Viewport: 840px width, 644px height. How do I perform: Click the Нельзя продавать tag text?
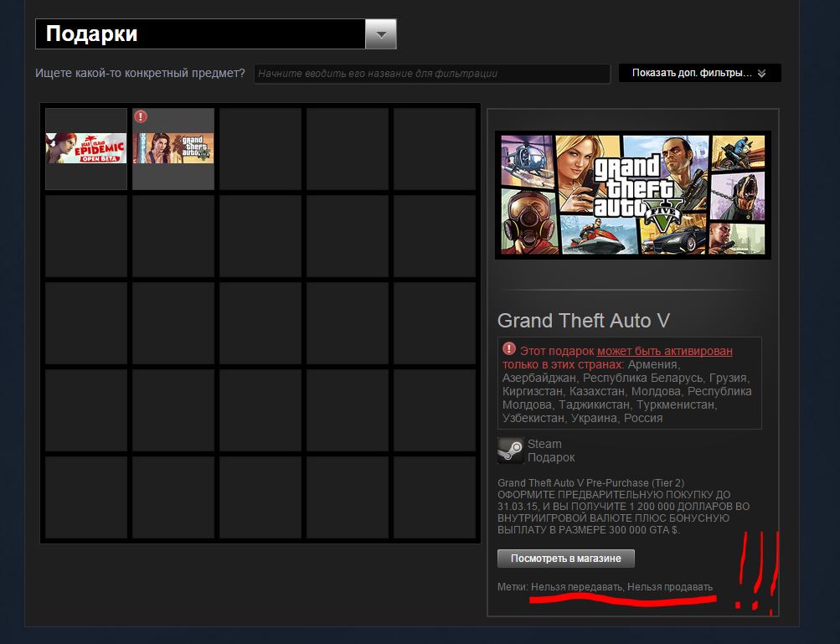coord(670,587)
